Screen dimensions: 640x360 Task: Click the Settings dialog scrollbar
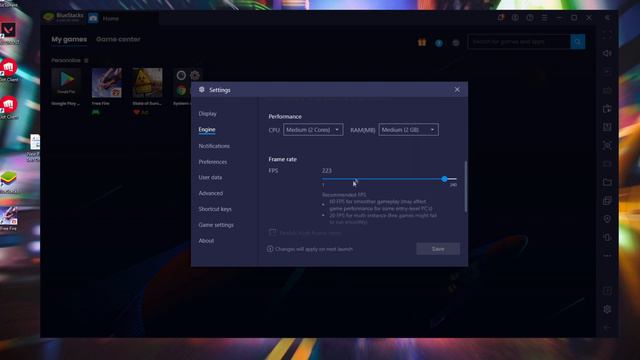466,187
